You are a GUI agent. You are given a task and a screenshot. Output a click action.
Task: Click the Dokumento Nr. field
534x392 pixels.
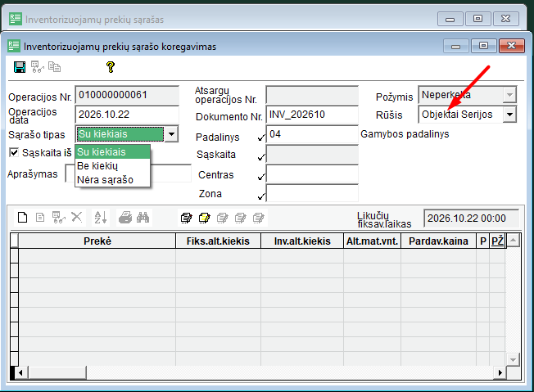click(312, 115)
